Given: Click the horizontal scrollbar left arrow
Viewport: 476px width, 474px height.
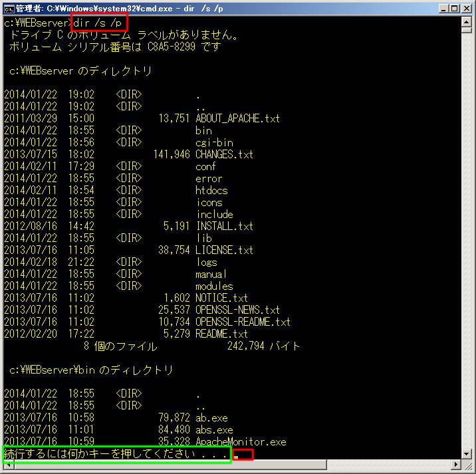Looking at the screenshot, I should (8, 464).
